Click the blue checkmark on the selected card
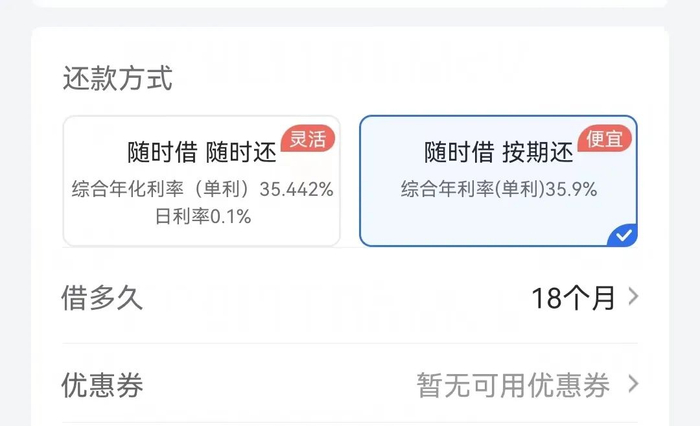The width and height of the screenshot is (700, 426). click(624, 236)
